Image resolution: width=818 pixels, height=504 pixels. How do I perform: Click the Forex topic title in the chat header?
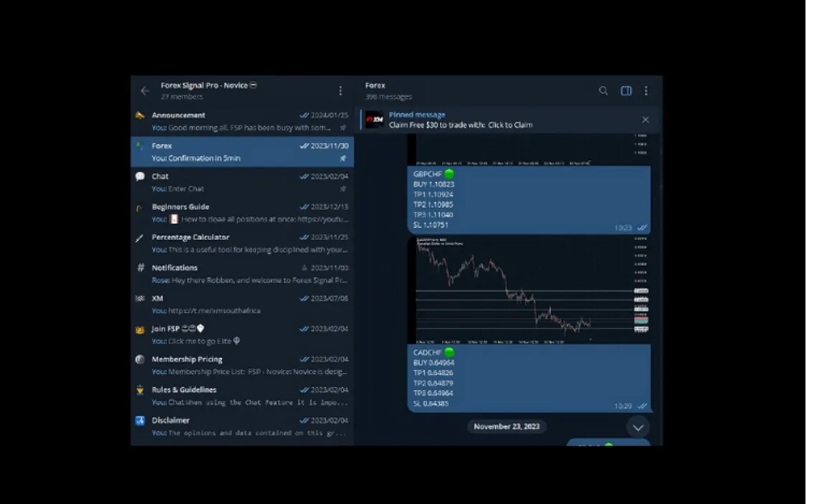pos(375,85)
